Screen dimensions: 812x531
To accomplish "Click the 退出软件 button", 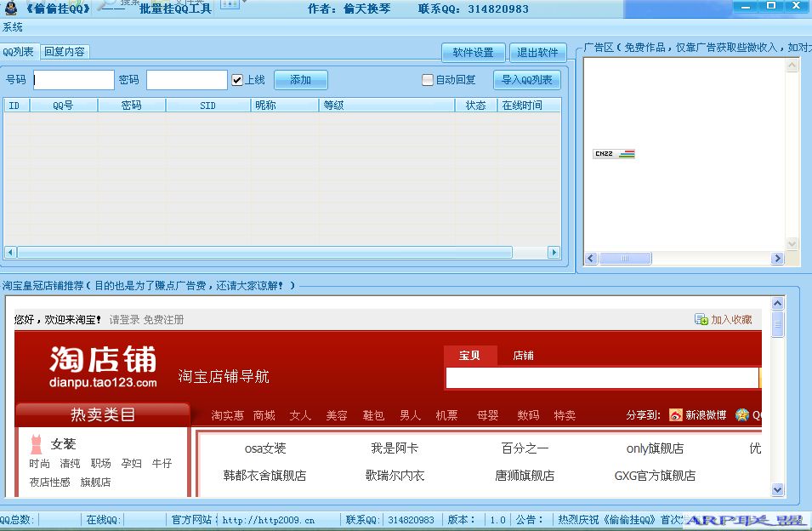I will pos(537,52).
